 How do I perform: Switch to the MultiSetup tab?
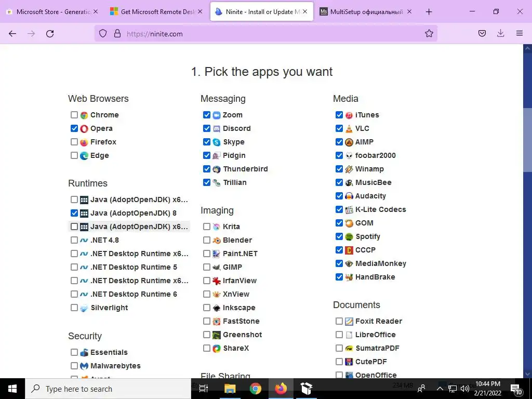click(x=366, y=11)
